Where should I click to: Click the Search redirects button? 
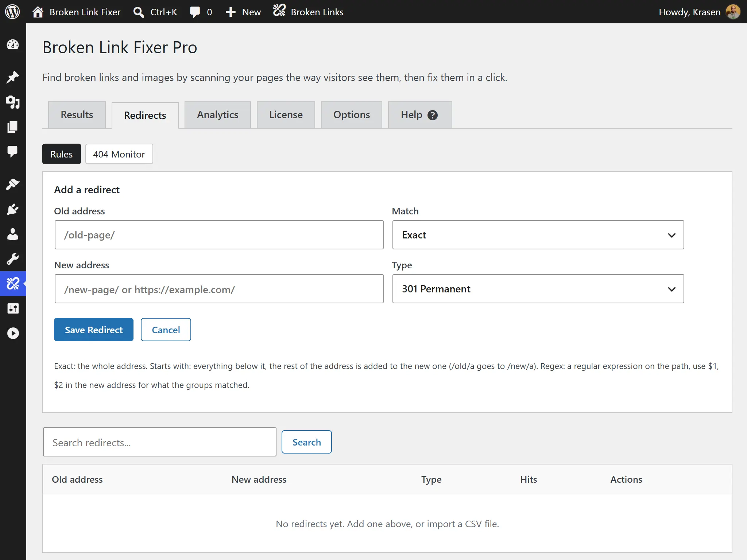click(x=307, y=442)
